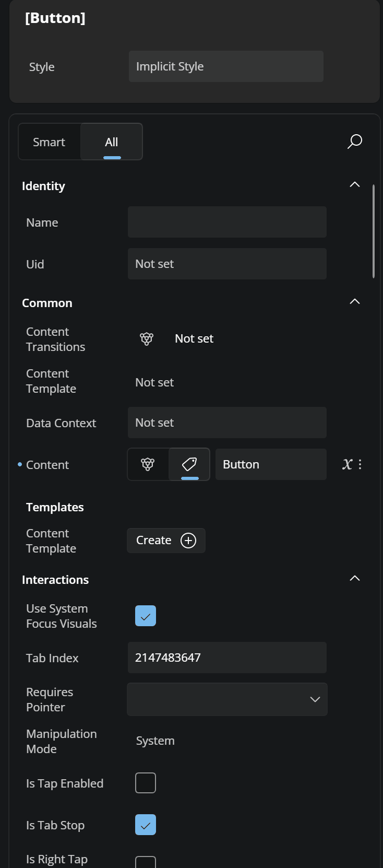Click the plus icon on the Create button
This screenshot has height=868, width=383.
tap(188, 541)
